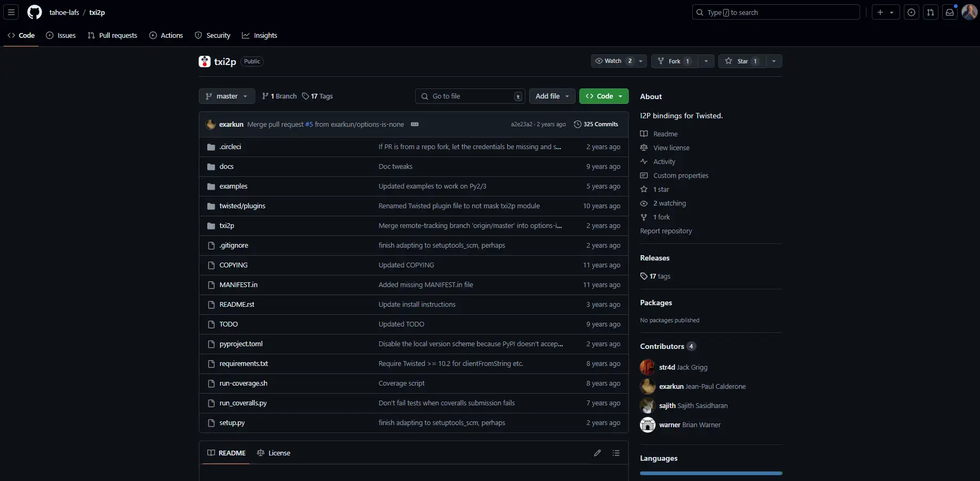Select the License tab below file list

pos(273,453)
